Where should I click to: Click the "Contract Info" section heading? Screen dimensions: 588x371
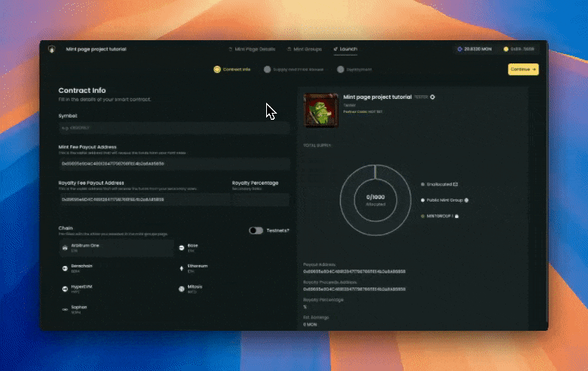82,90
